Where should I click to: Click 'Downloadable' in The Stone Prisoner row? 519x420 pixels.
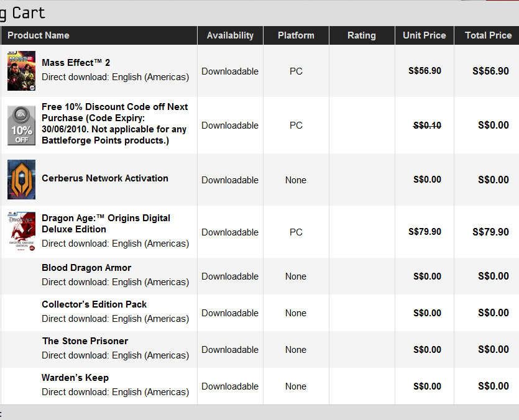pos(230,350)
